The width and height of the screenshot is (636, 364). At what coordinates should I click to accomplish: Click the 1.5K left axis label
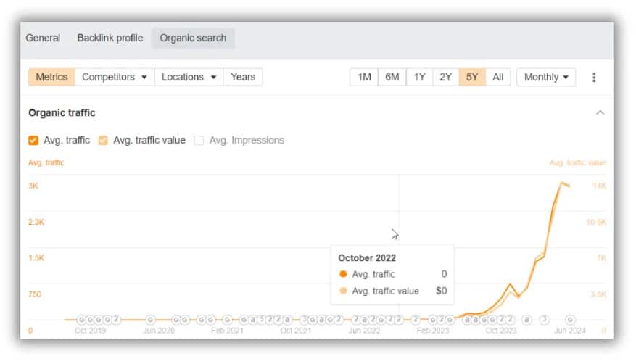tap(36, 258)
